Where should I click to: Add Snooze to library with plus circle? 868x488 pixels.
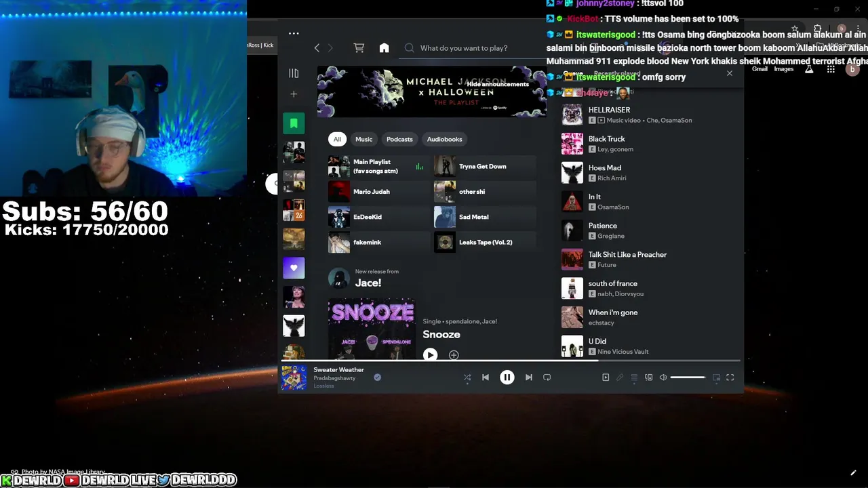(x=454, y=354)
